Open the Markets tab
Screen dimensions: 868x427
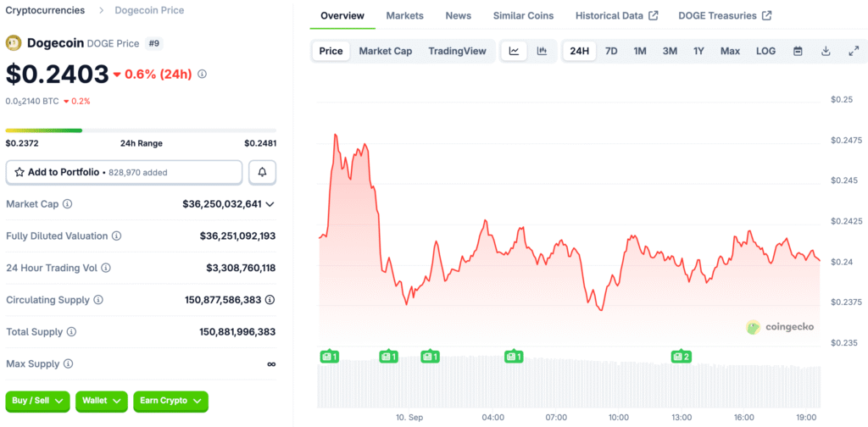tap(404, 15)
